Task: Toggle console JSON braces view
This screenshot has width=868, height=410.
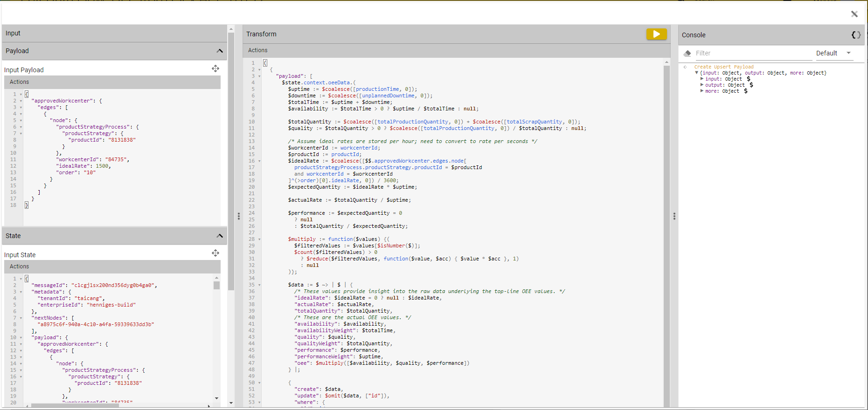Action: point(856,35)
